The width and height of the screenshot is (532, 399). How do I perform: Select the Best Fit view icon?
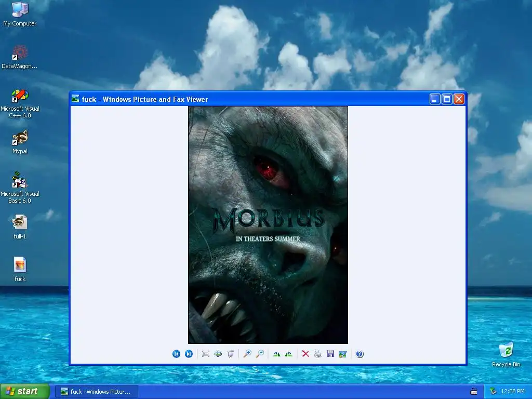point(205,354)
